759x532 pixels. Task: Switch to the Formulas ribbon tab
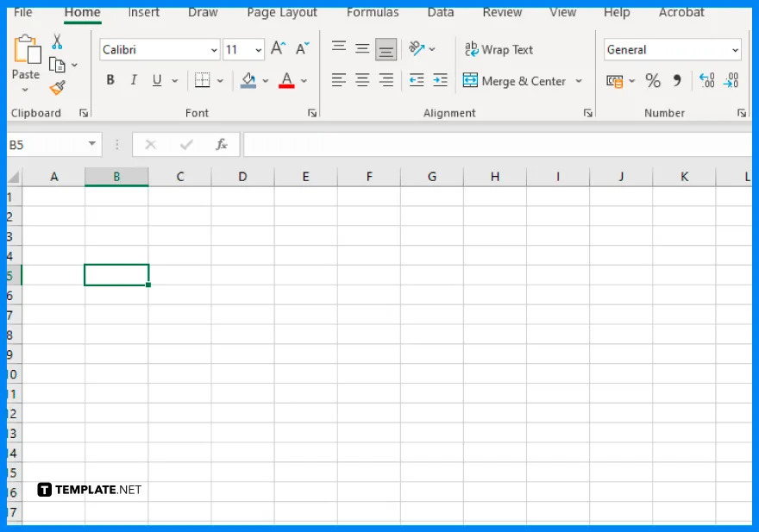[x=373, y=12]
